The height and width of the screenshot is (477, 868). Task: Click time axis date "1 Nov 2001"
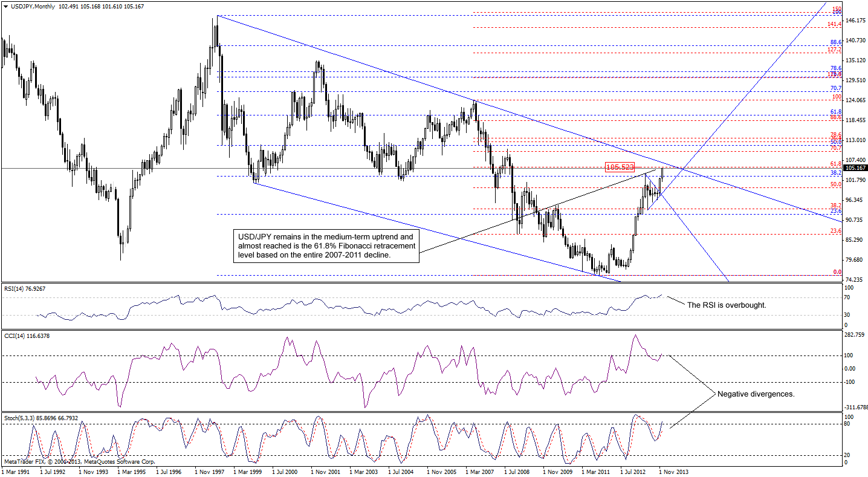(x=325, y=471)
